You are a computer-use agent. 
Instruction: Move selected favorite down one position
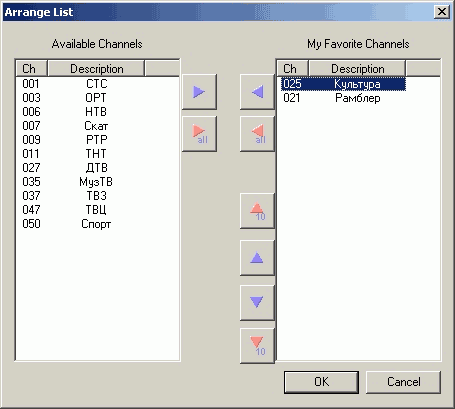257,303
